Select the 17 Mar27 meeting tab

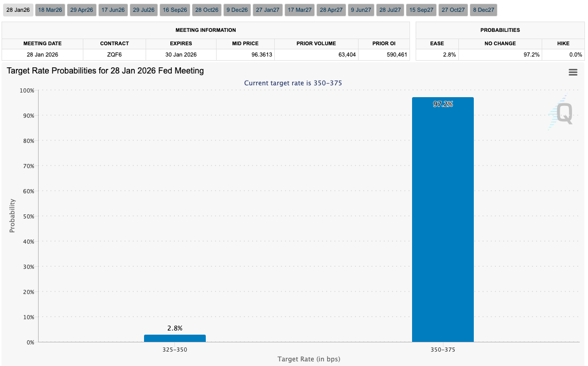pyautogui.click(x=299, y=10)
